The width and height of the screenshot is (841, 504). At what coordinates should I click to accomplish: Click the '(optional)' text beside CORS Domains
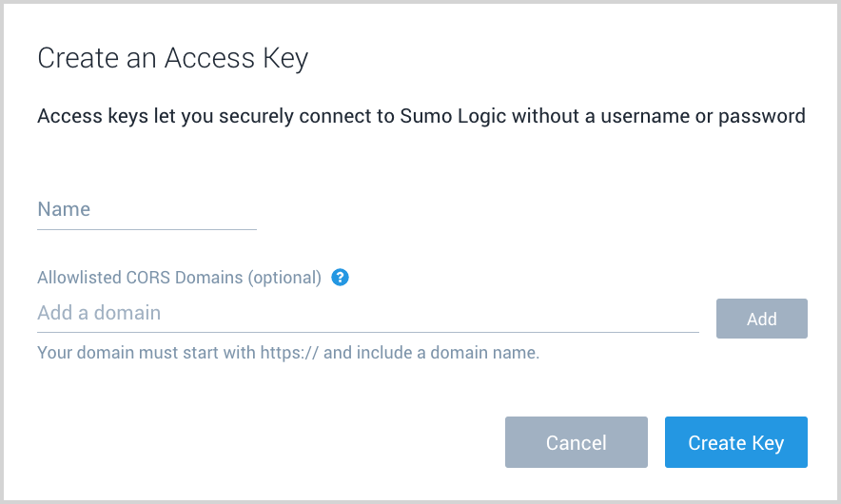(284, 278)
